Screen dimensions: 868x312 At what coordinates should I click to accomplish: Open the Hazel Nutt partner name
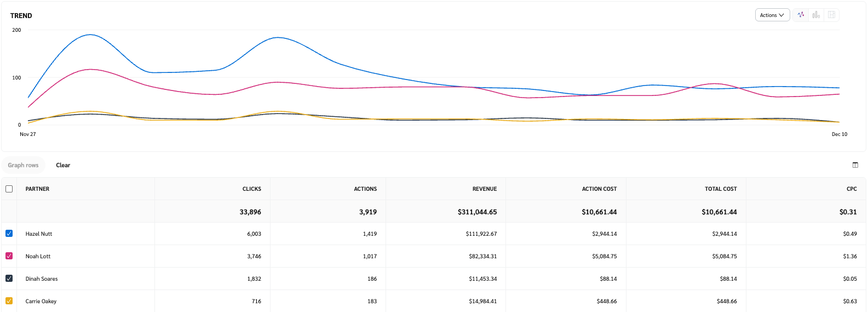39,234
